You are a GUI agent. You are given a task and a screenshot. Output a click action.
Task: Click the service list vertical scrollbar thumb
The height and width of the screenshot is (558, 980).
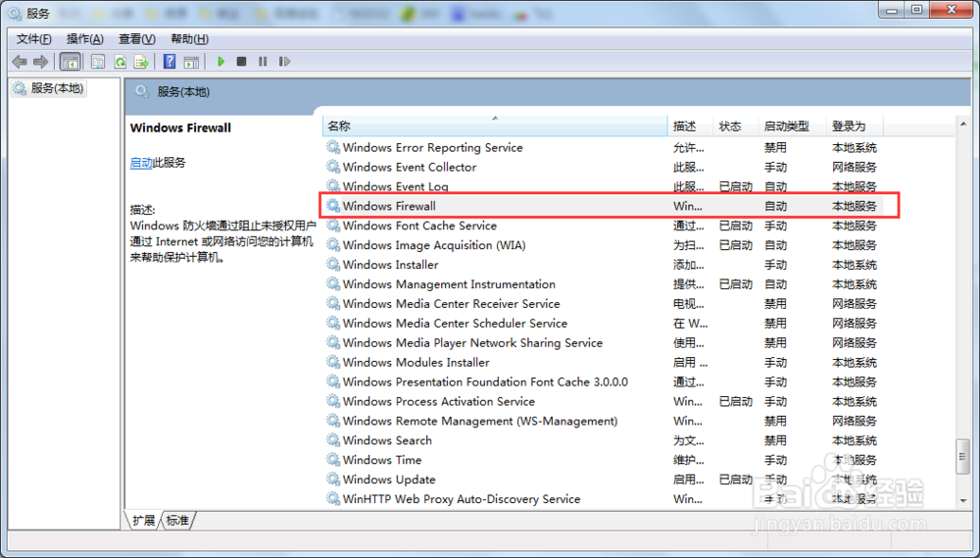coord(963,457)
